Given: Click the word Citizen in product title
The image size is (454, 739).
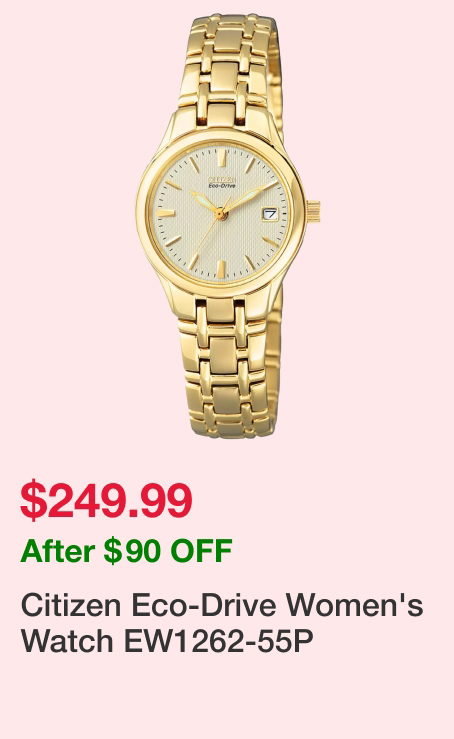Looking at the screenshot, I should point(71,605).
